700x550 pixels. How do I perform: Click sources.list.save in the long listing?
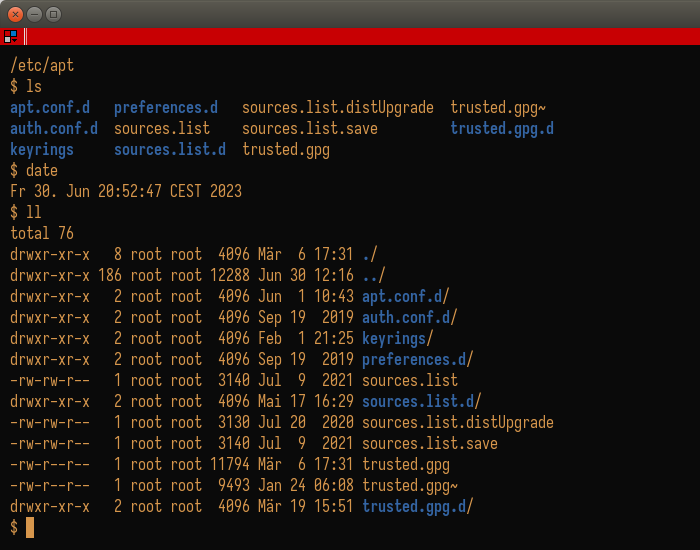point(429,443)
